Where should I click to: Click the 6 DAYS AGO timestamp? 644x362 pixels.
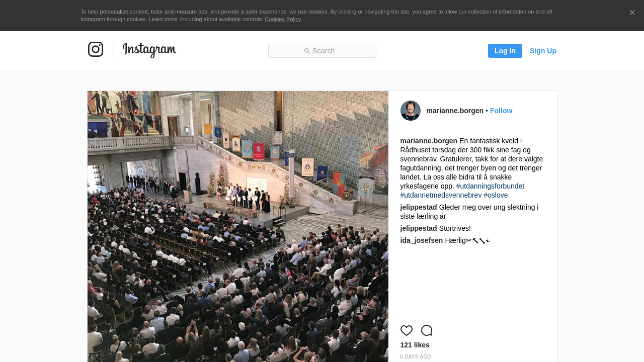point(416,357)
